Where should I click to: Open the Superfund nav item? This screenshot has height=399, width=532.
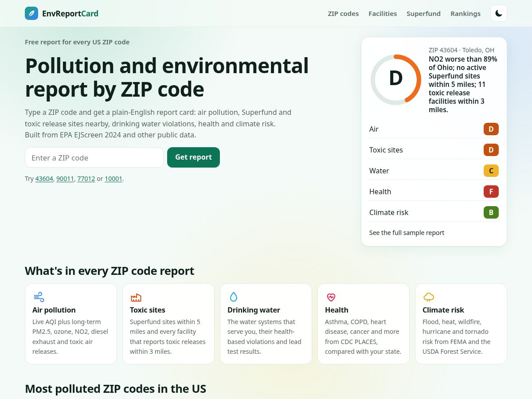point(423,13)
